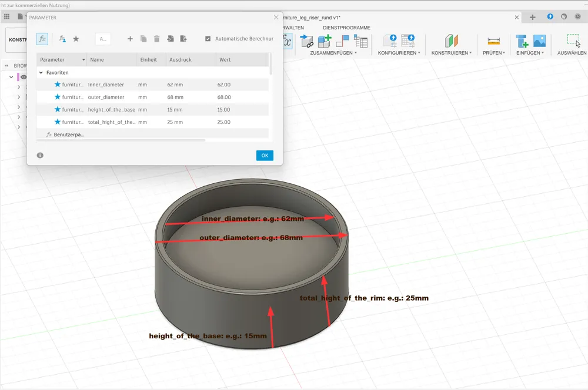Image resolution: width=588 pixels, height=390 pixels.
Task: Open the data panel grid icon
Action: [x=6, y=16]
